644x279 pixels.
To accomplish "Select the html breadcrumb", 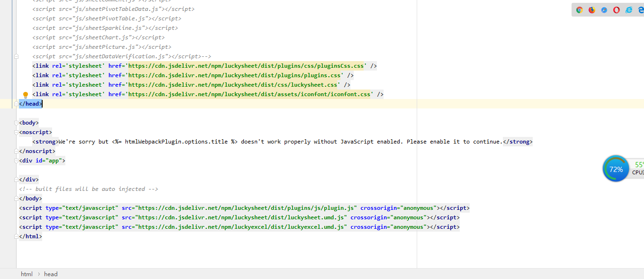I will (x=27, y=274).
